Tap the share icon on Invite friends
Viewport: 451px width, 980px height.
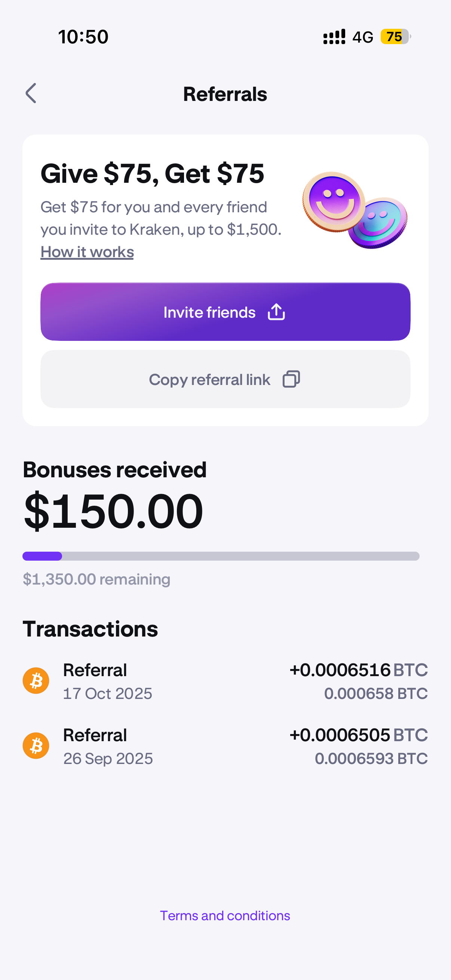(276, 312)
